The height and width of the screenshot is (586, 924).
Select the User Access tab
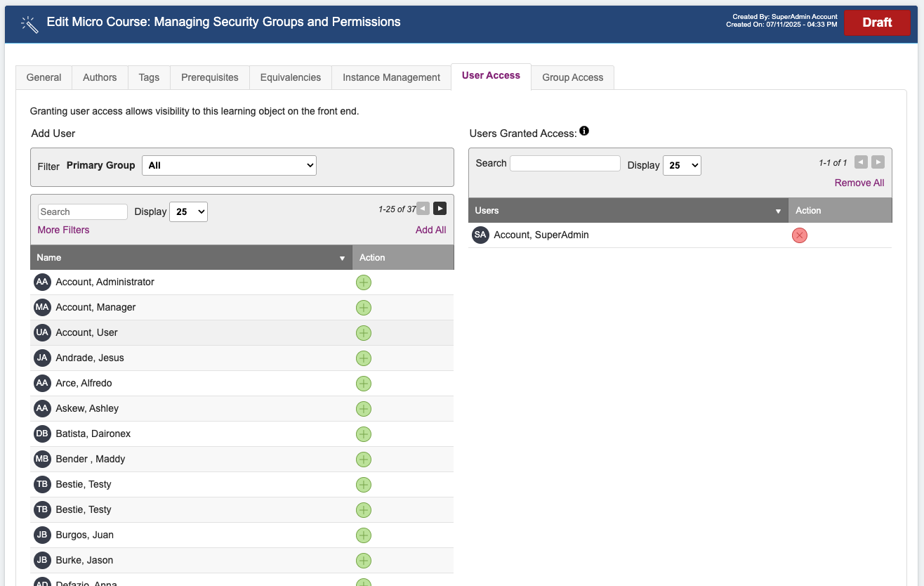[x=491, y=76]
